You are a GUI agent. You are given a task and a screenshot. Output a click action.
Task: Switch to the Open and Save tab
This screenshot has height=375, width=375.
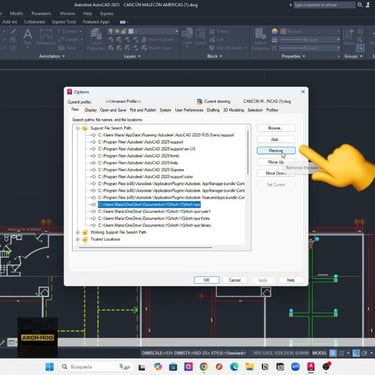coord(113,110)
